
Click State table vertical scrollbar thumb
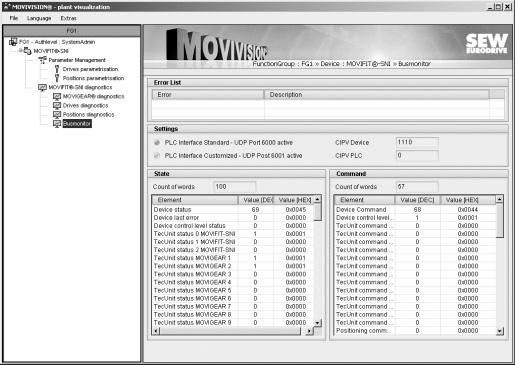[x=318, y=212]
